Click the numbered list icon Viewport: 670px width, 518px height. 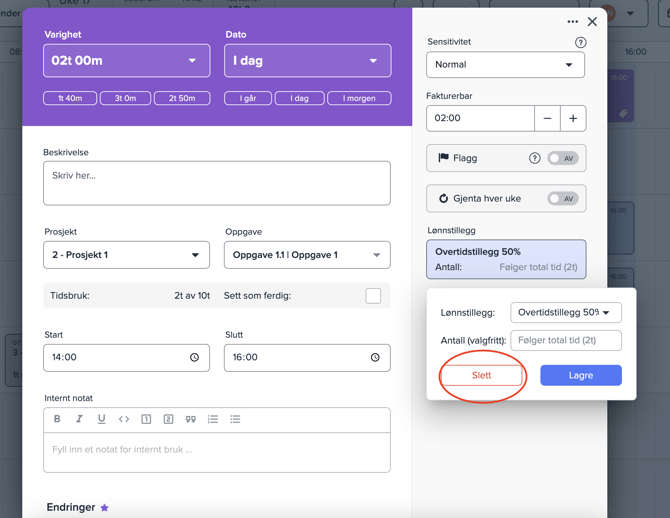213,419
